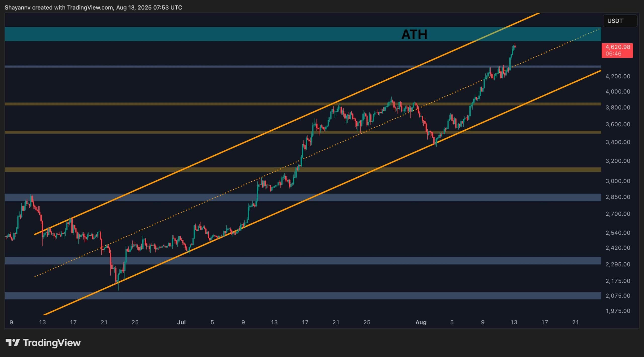Click the Jul month label on time axis
Screen dimensions: 644x357
(x=181, y=322)
